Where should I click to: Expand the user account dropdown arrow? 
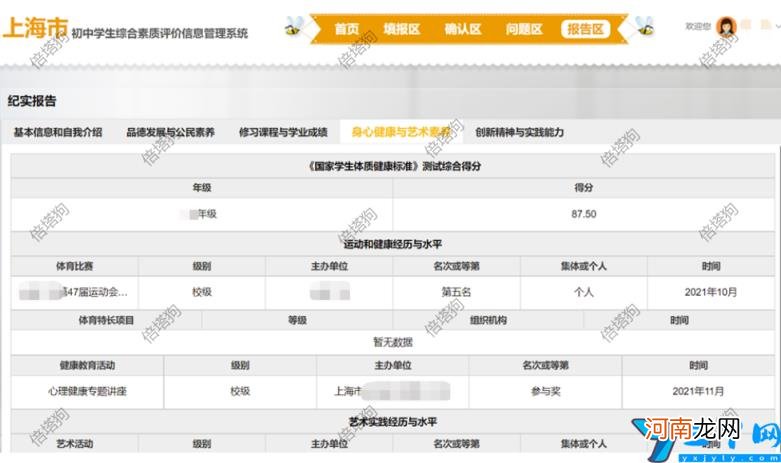[778, 27]
